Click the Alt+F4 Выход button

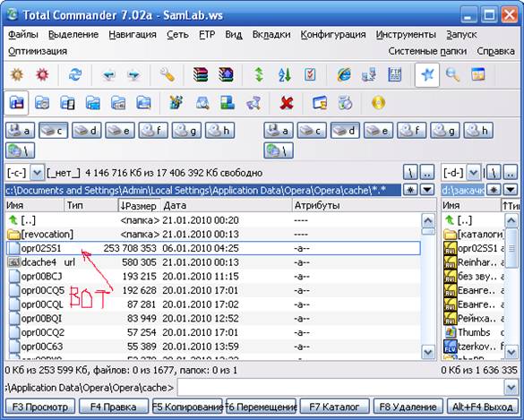click(x=482, y=407)
